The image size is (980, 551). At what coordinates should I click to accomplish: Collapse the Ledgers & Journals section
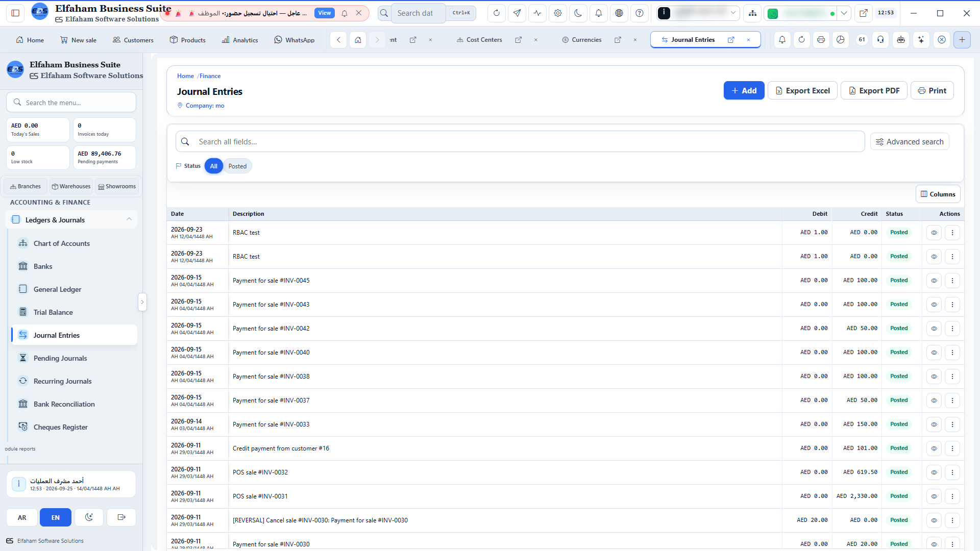click(71, 219)
